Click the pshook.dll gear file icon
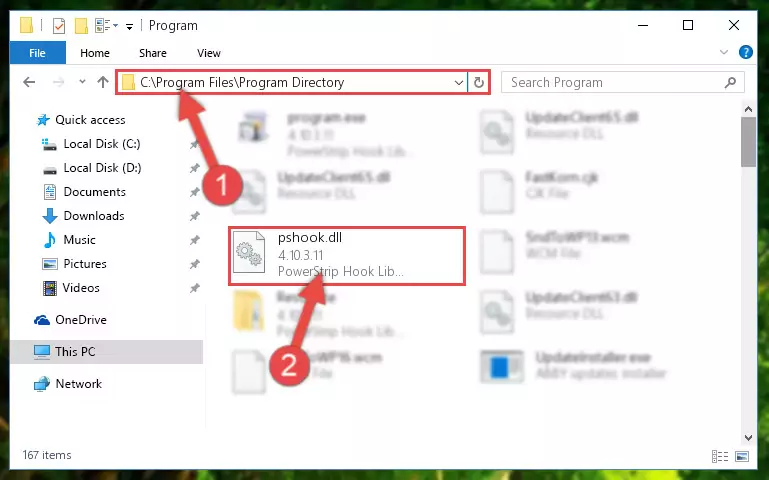 [249, 252]
